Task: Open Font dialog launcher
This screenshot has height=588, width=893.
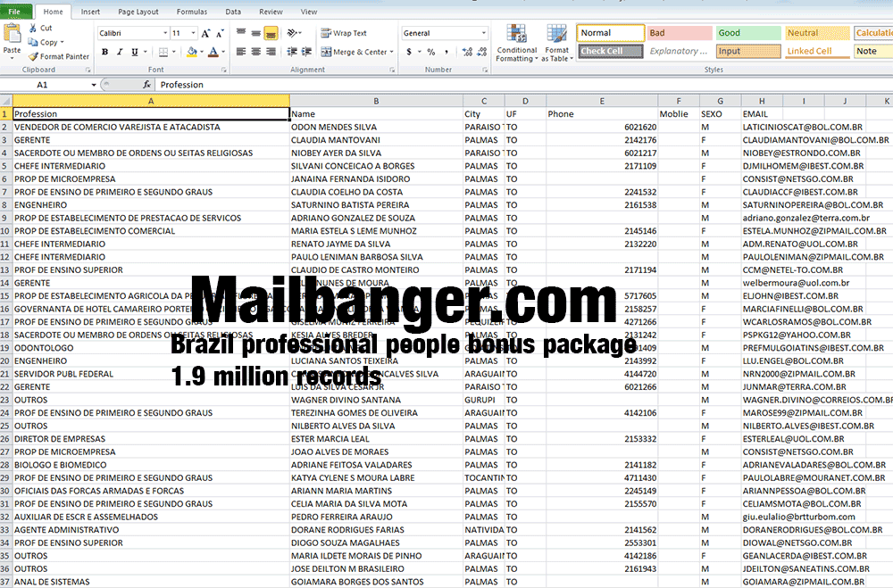Action: [x=224, y=70]
